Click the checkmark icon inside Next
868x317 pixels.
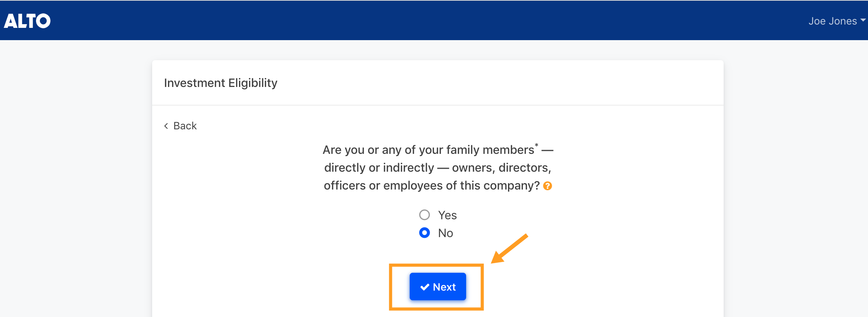tap(425, 287)
